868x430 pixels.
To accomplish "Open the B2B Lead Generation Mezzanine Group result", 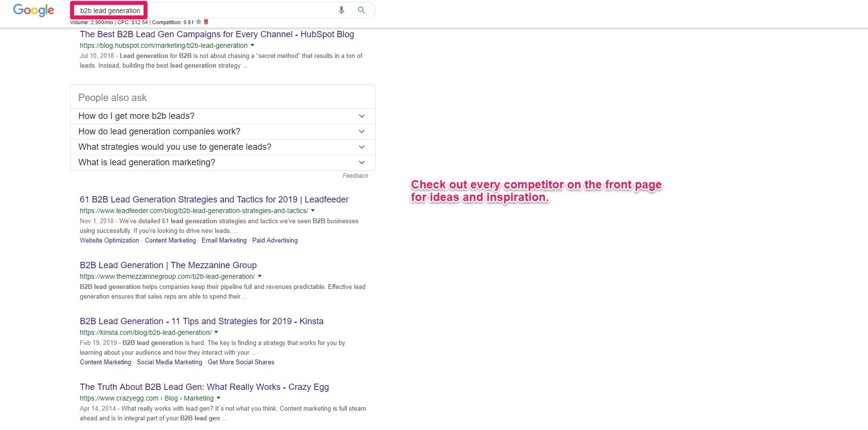I will click(168, 265).
